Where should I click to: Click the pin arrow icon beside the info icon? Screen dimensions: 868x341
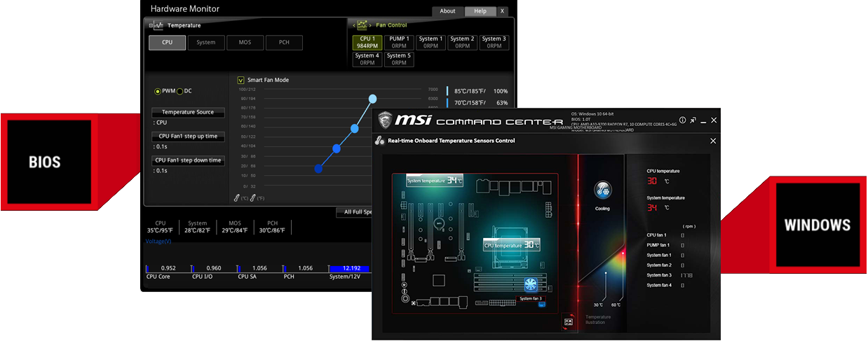point(693,120)
